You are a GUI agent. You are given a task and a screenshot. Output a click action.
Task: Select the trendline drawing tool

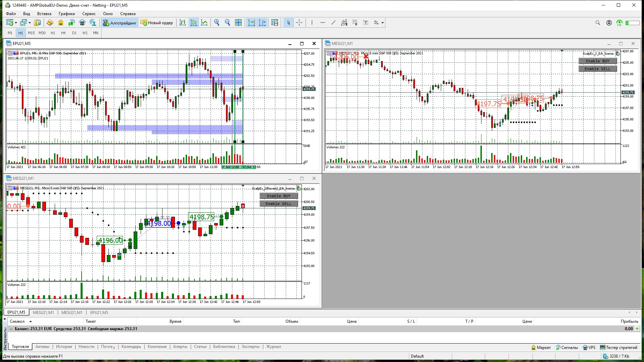[333, 23]
